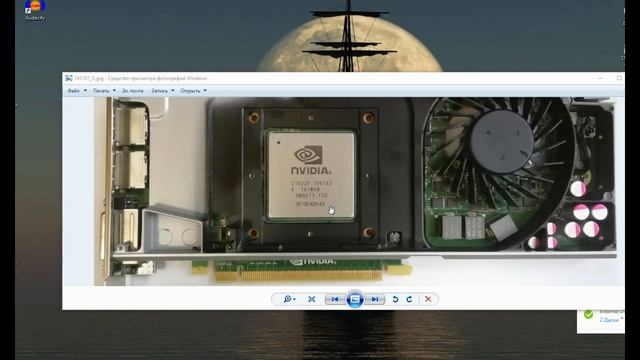The image size is (640, 360).
Task: Rotate the photo clockwise
Action: pyautogui.click(x=409, y=299)
